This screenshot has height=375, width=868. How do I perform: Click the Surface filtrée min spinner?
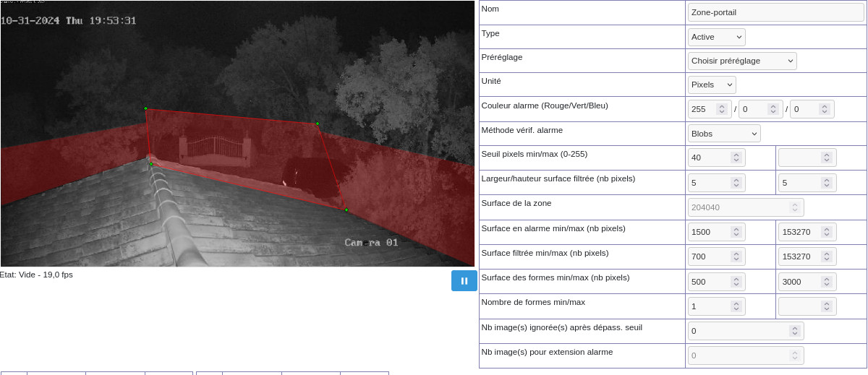[735, 257]
